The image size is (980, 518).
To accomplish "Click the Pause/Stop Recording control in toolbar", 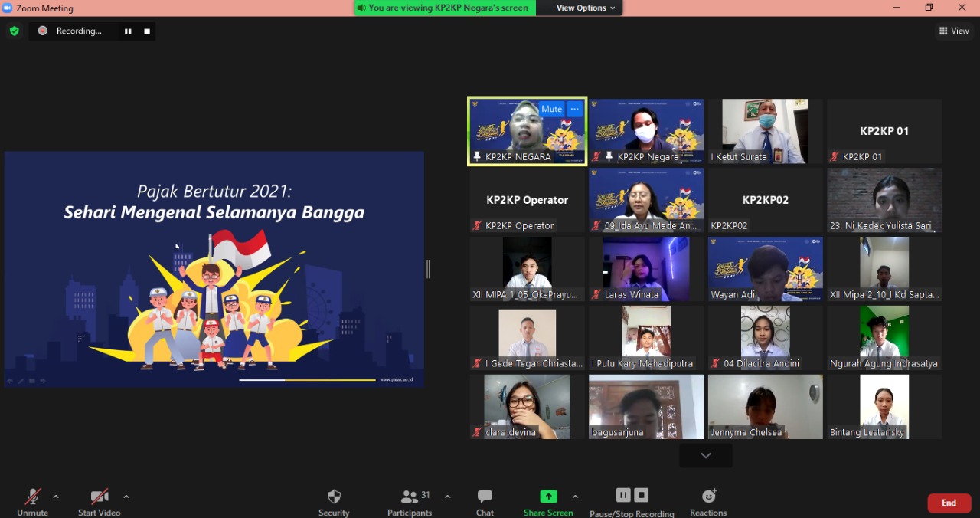I will click(x=632, y=502).
